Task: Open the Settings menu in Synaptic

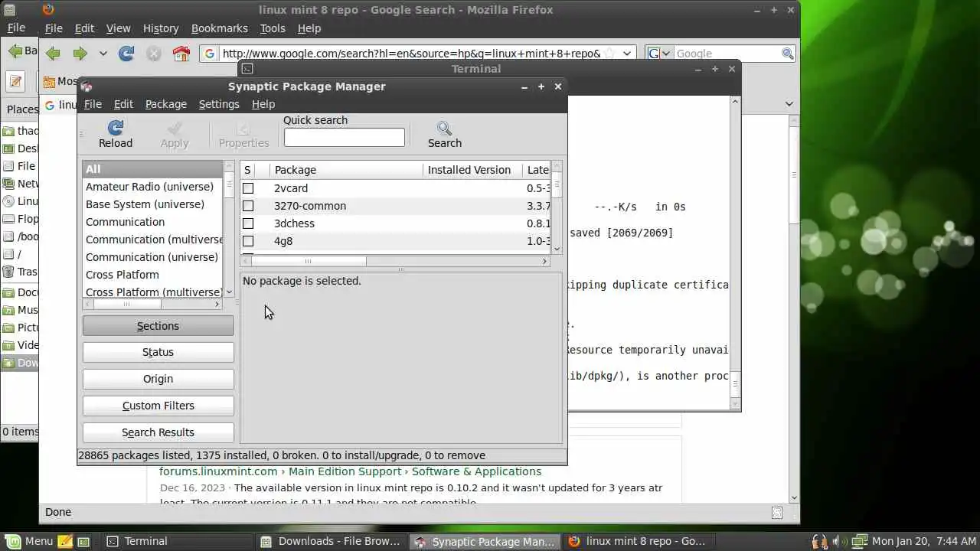Action: click(219, 104)
